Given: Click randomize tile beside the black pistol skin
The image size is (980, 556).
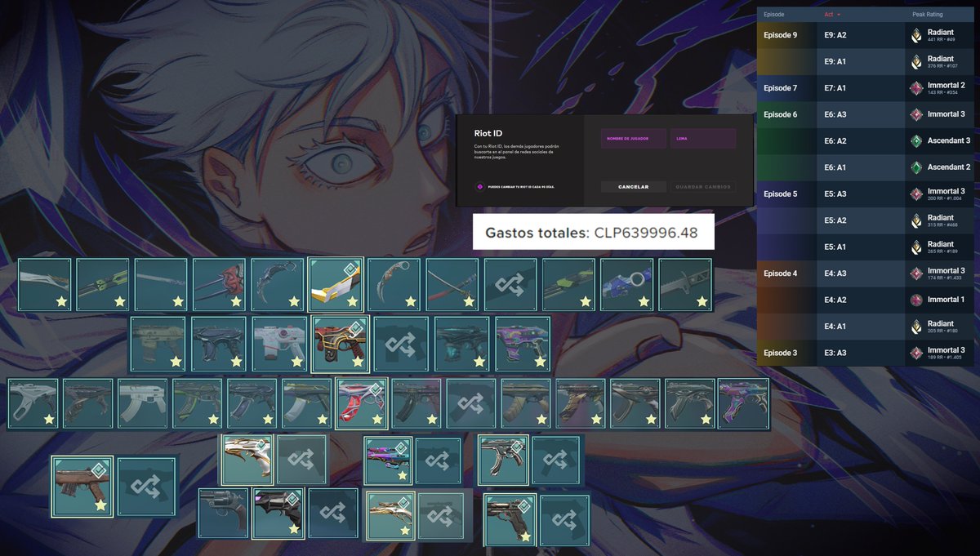Looking at the screenshot, I should point(564,519).
